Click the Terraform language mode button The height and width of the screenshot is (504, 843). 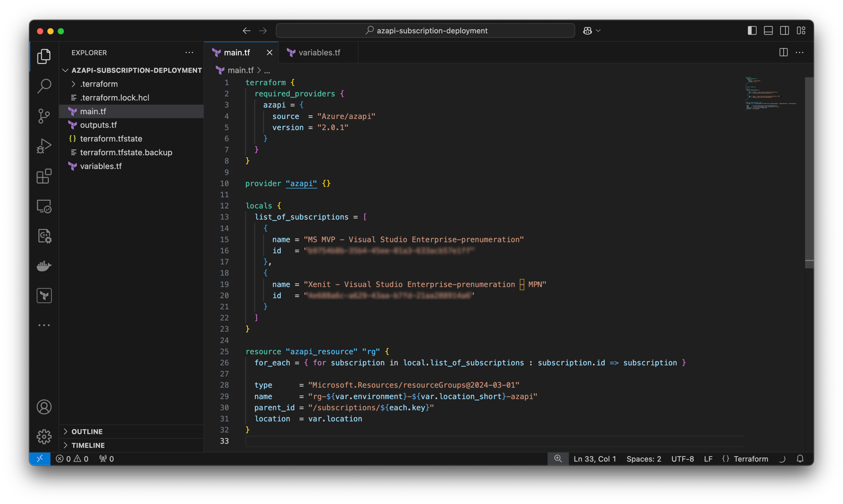(x=750, y=459)
